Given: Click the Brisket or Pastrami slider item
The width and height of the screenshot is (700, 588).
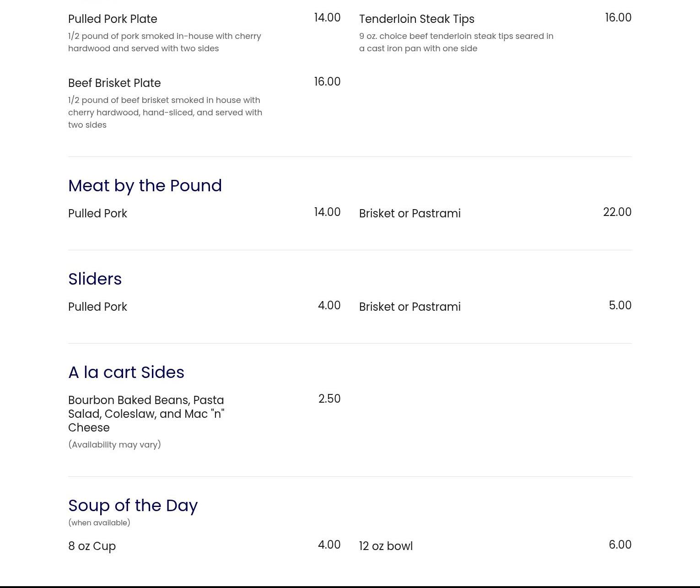Looking at the screenshot, I should (x=409, y=307).
